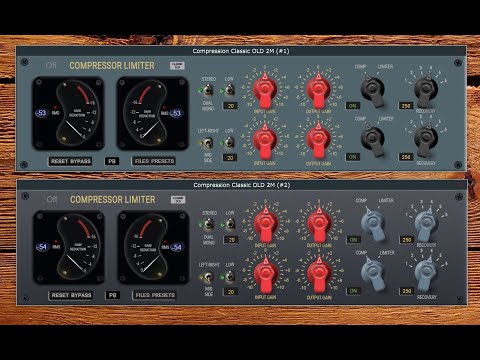The width and height of the screenshot is (480, 360).
Task: Click channel one's 250 recovery value in compressor #1
Action: (406, 106)
